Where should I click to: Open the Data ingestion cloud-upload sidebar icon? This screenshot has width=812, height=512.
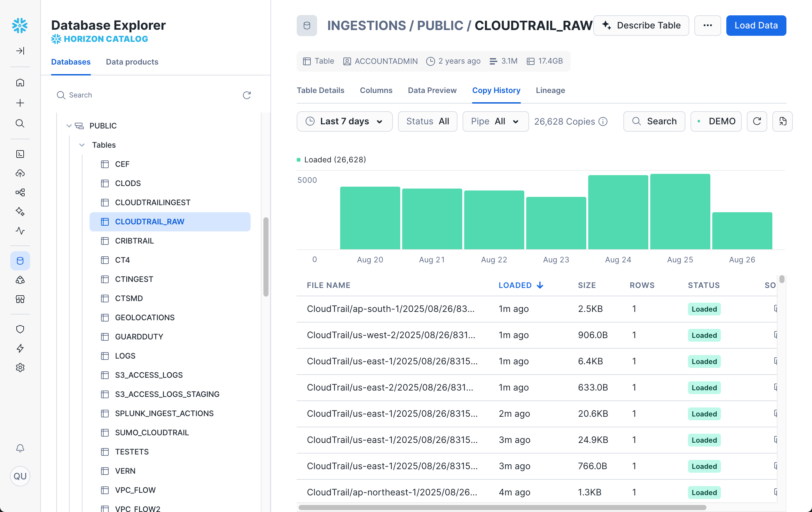point(20,173)
